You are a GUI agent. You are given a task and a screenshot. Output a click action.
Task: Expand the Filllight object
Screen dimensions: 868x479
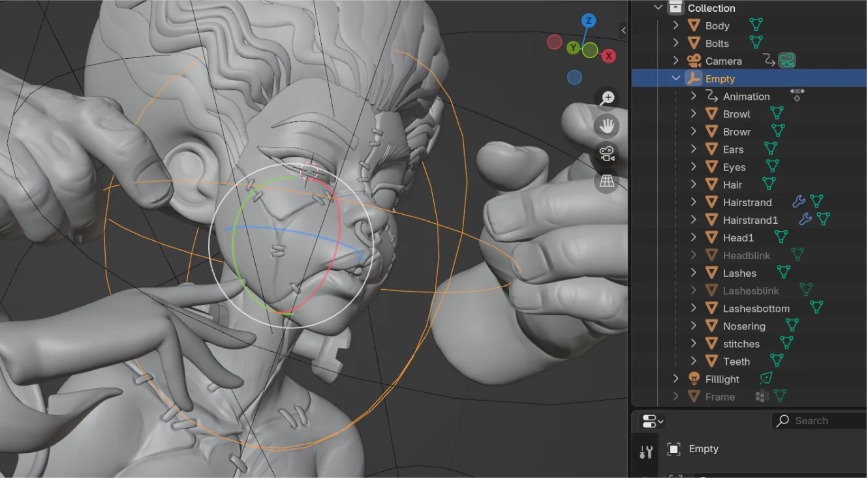click(x=676, y=379)
